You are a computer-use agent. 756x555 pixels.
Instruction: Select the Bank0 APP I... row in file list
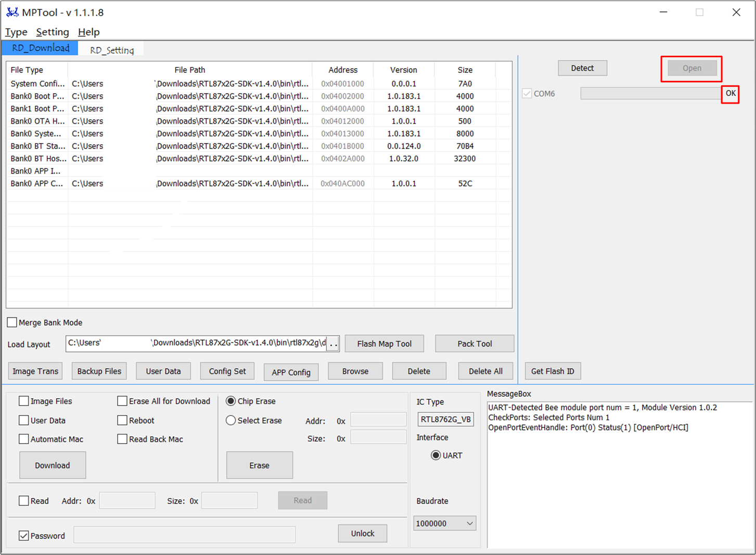click(35, 171)
